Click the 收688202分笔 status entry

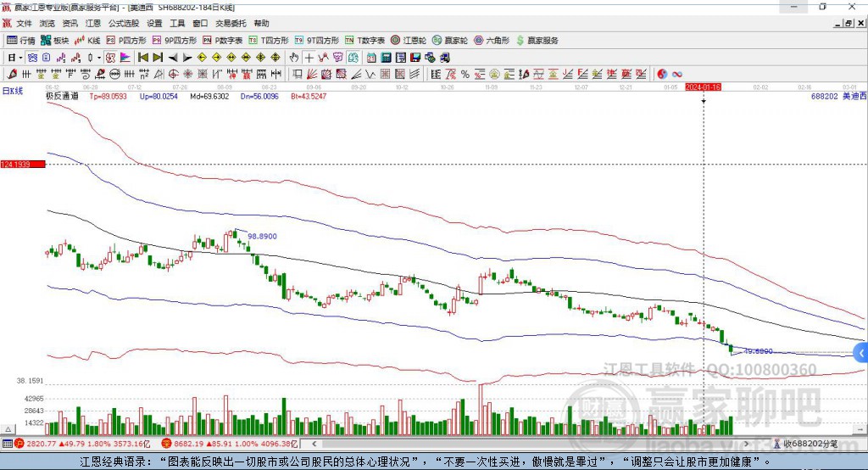tap(806, 444)
